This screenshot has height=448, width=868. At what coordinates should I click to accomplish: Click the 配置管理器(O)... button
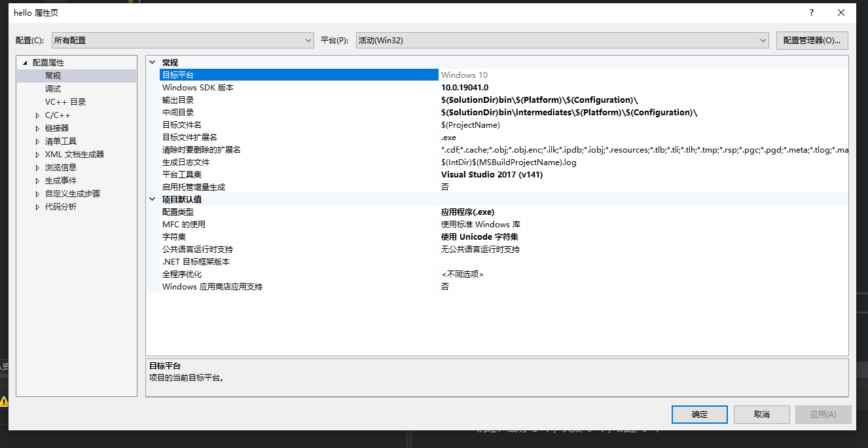tap(812, 41)
